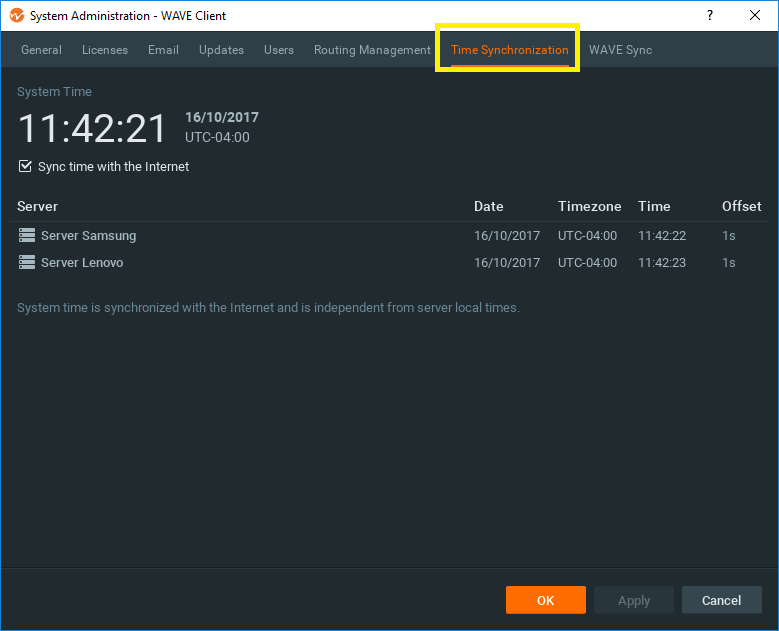Click the Time column header

click(654, 206)
